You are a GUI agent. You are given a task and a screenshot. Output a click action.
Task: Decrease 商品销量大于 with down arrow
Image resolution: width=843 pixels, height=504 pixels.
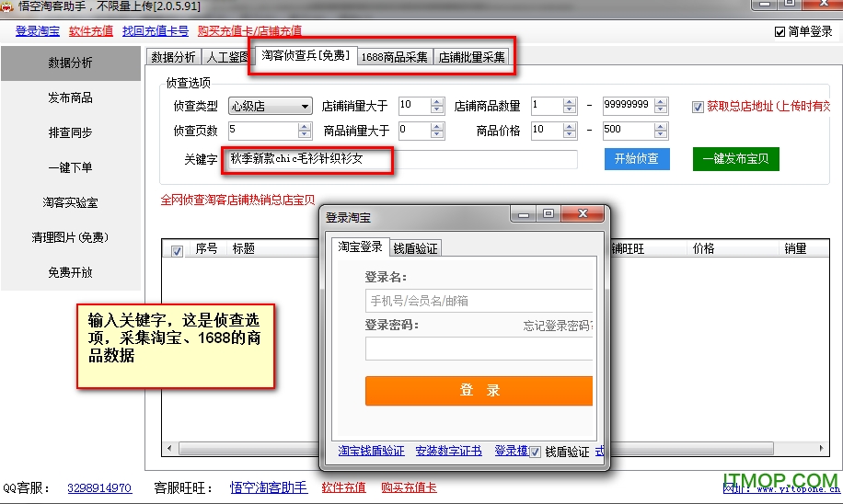pyautogui.click(x=437, y=134)
